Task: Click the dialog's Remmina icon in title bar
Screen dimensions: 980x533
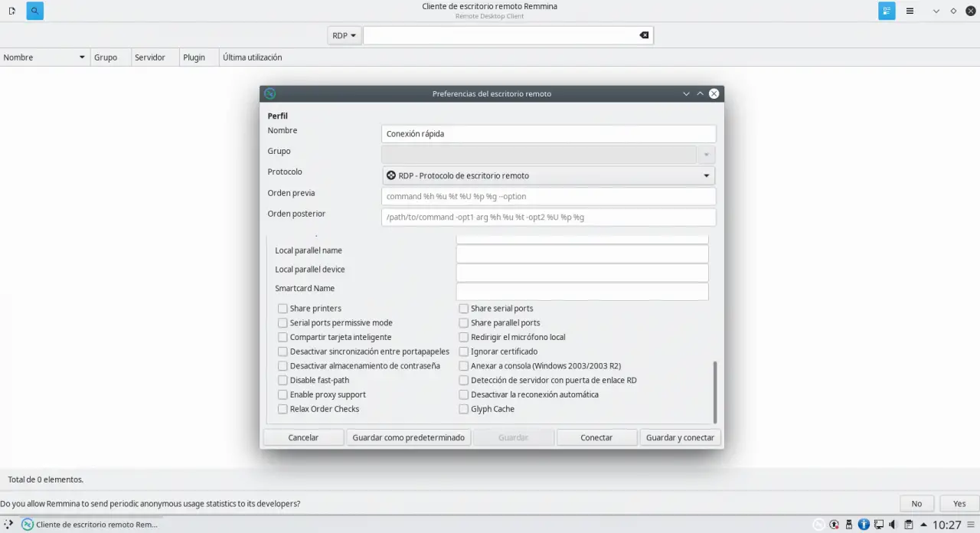Action: (269, 93)
